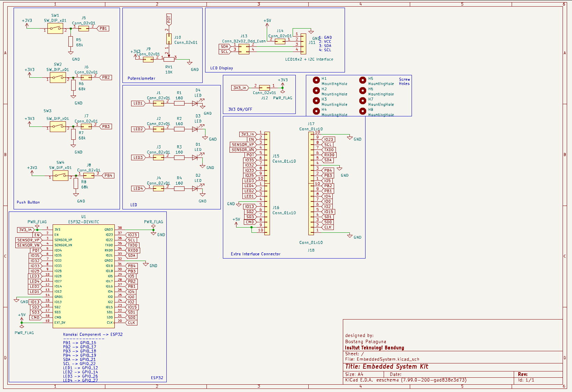Click the 'LCD Display' section caption
The height and width of the screenshot is (392, 572).
[x=221, y=68]
